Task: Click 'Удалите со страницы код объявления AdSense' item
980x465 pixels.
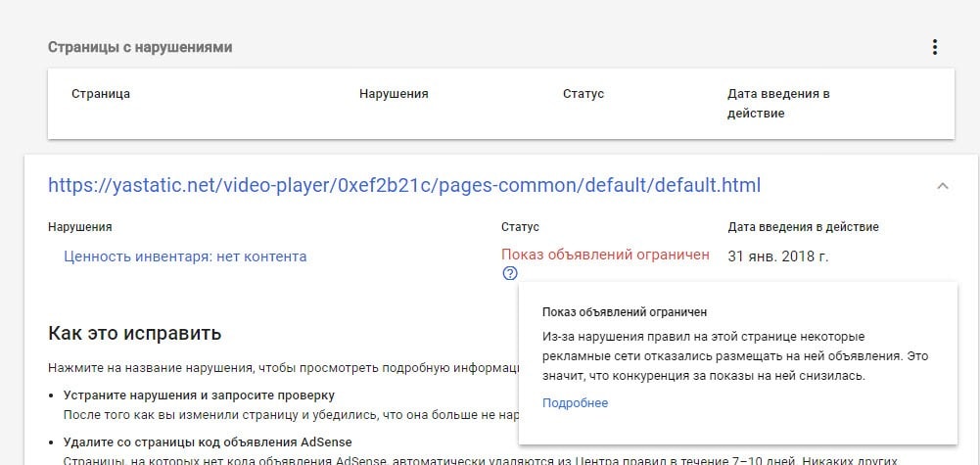Action: [207, 442]
